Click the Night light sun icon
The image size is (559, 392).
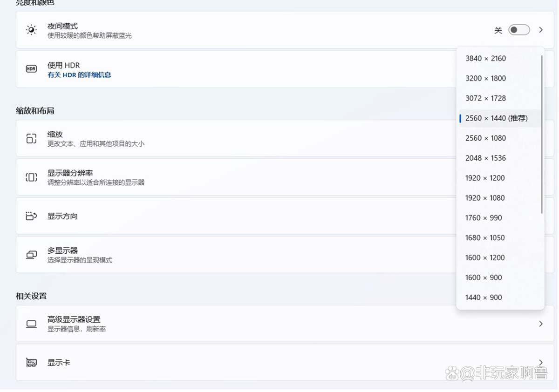coord(31,30)
